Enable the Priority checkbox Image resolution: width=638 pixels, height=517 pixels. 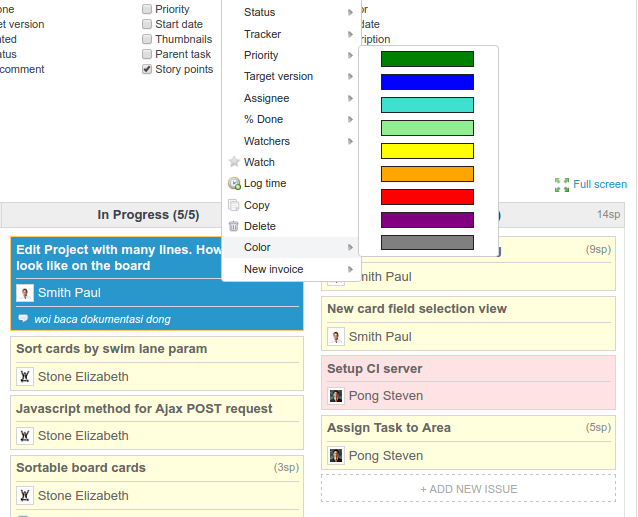(147, 9)
